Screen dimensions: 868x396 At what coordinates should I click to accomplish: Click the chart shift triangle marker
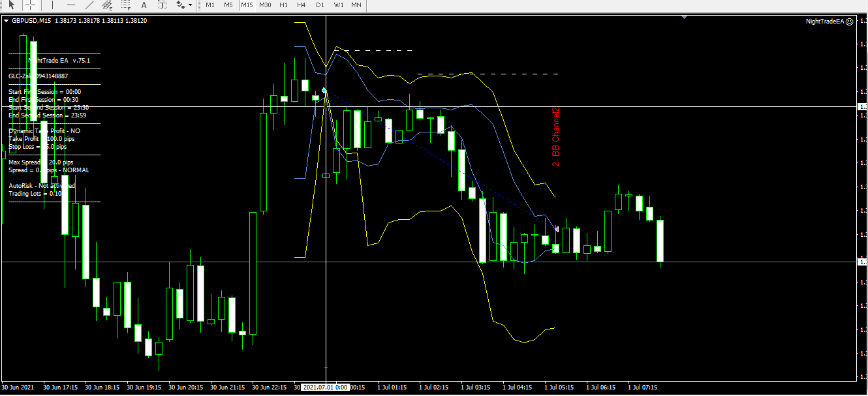coord(684,18)
